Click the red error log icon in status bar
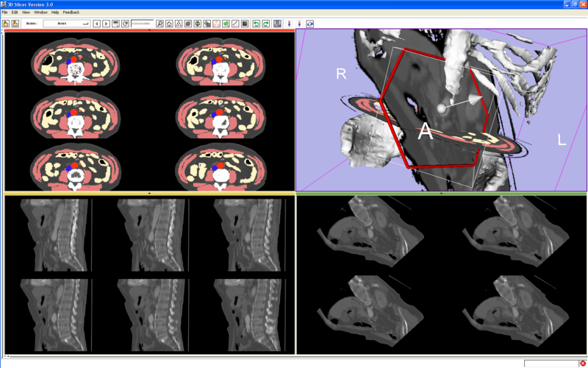This screenshot has height=368, width=588. pyautogui.click(x=583, y=363)
